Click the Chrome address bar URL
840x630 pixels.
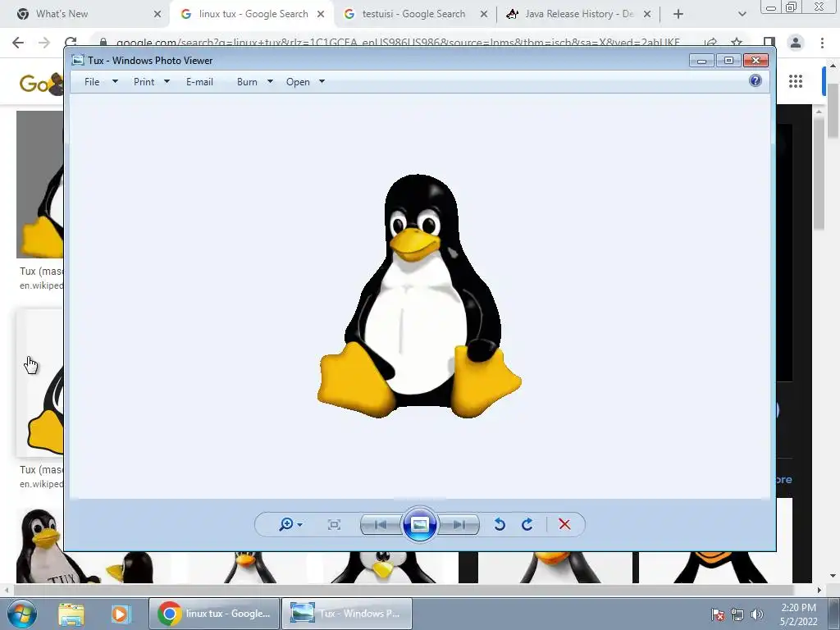click(x=398, y=43)
